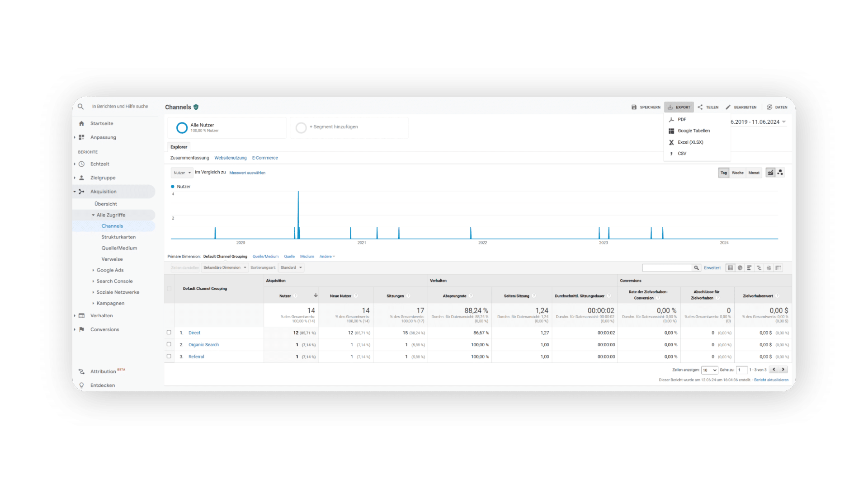Image resolution: width=868 pixels, height=488 pixels.
Task: Click the table search input field
Action: [x=667, y=268]
